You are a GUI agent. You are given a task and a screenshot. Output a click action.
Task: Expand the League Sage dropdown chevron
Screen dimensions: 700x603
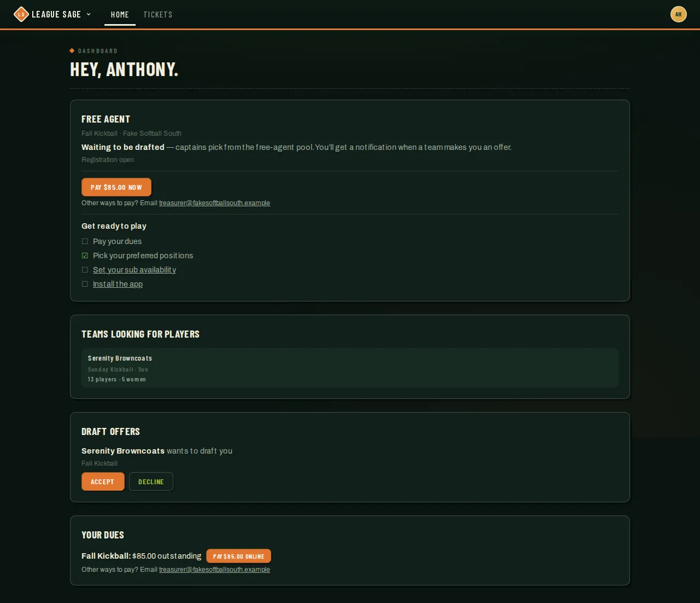[89, 14]
